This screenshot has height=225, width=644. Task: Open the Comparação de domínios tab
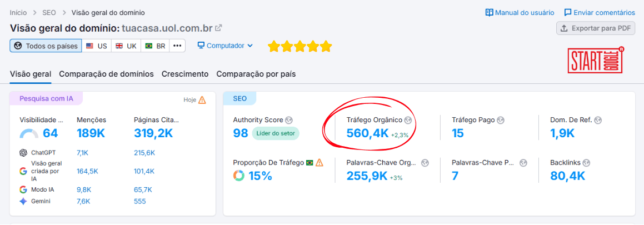tap(106, 74)
